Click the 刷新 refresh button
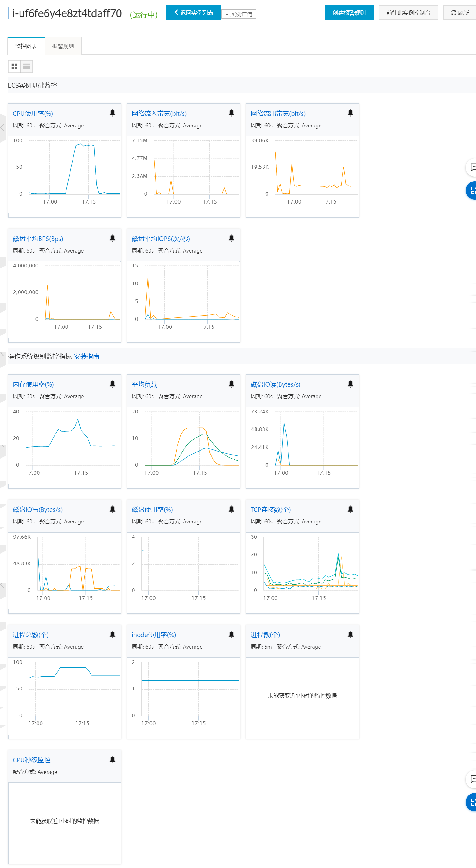The image size is (476, 868). click(460, 12)
